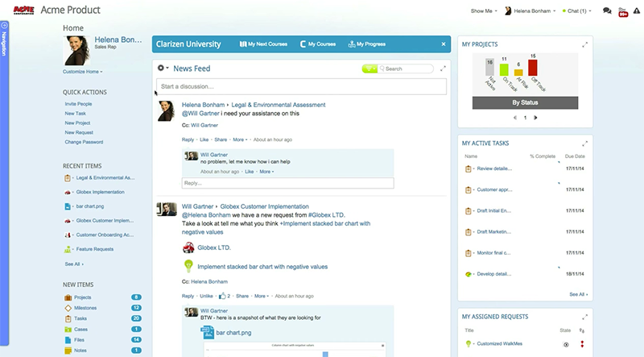The image size is (644, 357).
Task: Click the Start a discussion input field
Action: [x=301, y=86]
